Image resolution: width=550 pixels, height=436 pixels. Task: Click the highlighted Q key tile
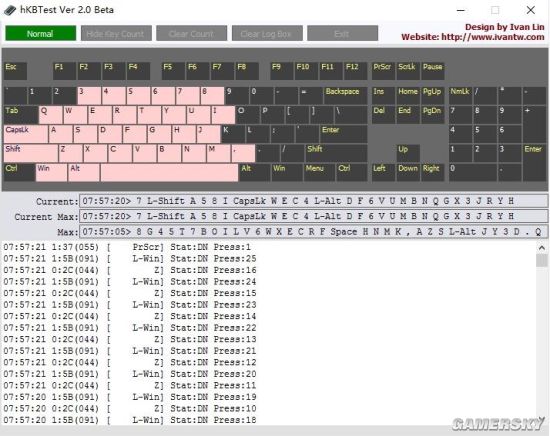click(x=51, y=115)
